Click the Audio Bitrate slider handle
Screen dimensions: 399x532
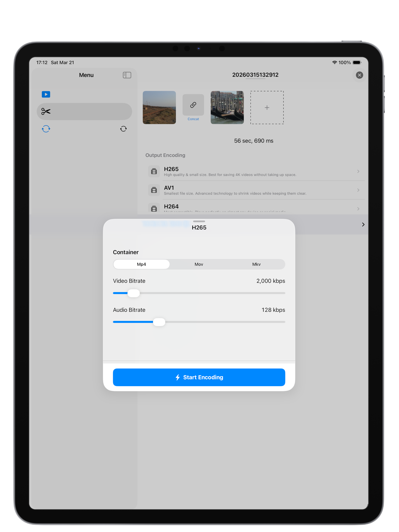click(159, 322)
